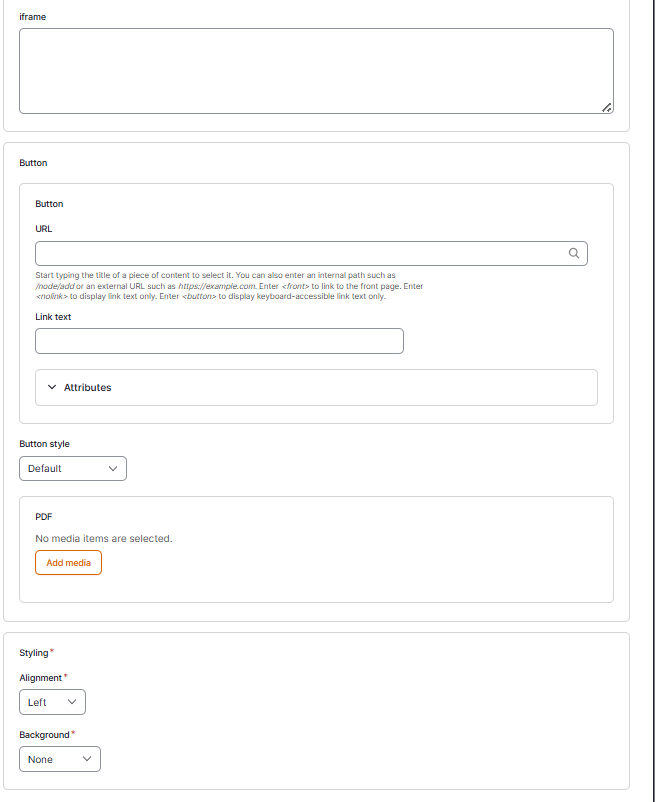The image size is (658, 802).
Task: Click the Background field label
Action: pyautogui.click(x=45, y=735)
